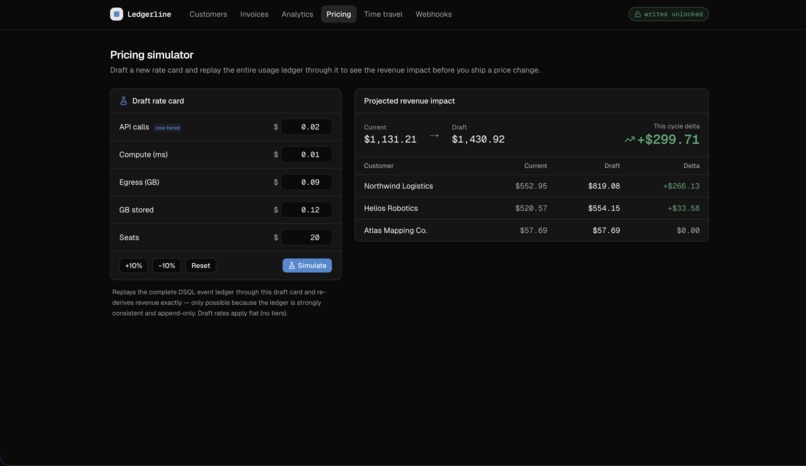
Task: Click the Ledgerline logo icon
Action: pyautogui.click(x=116, y=14)
